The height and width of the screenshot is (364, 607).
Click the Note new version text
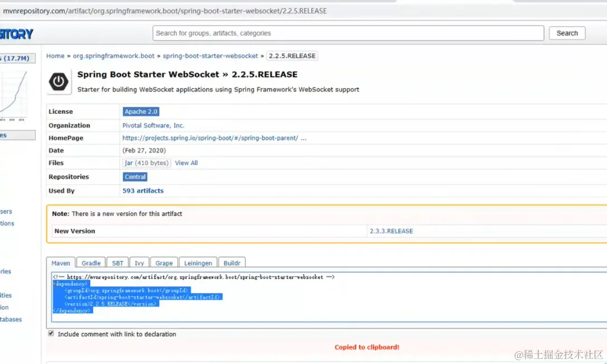click(x=117, y=213)
